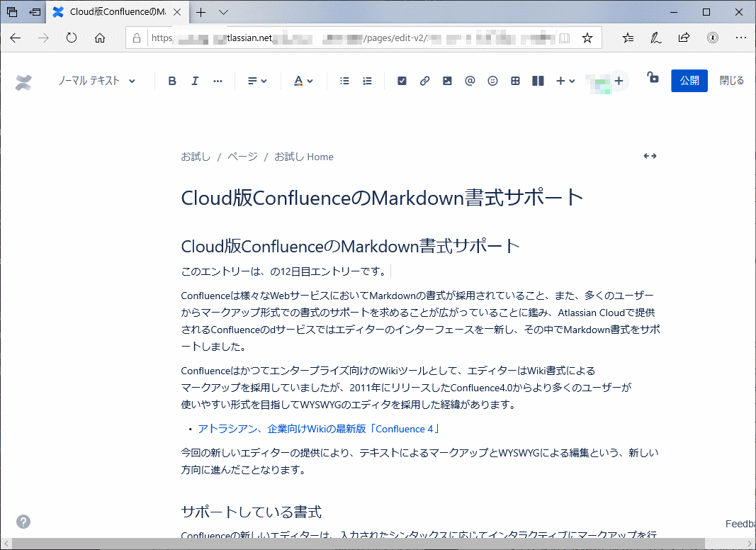Go back in the browser
Image resolution: width=756 pixels, height=550 pixels.
16,38
